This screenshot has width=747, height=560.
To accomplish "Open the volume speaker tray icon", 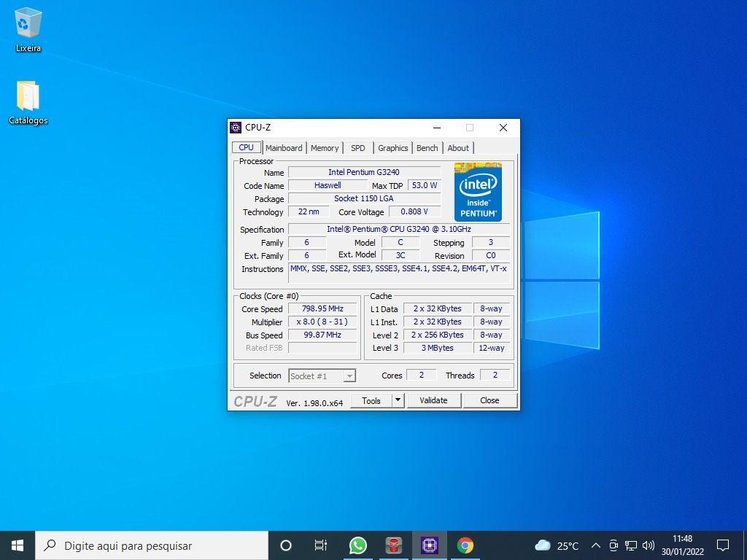I will click(x=648, y=545).
